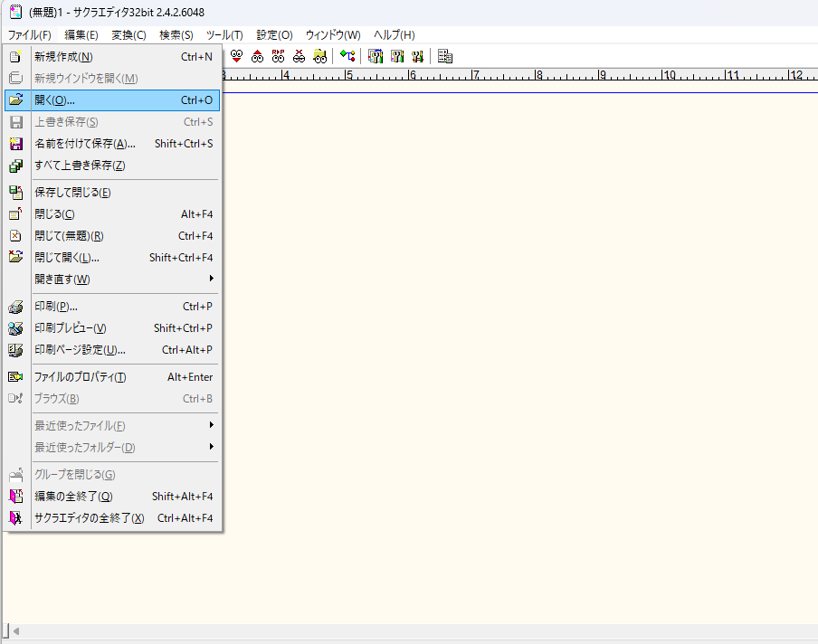
Task: Click the clear search mark toolbar icon
Action: (x=300, y=56)
